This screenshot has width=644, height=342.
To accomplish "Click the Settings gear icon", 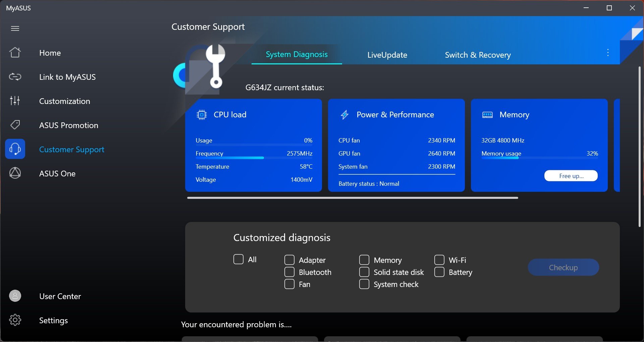I will 15,320.
